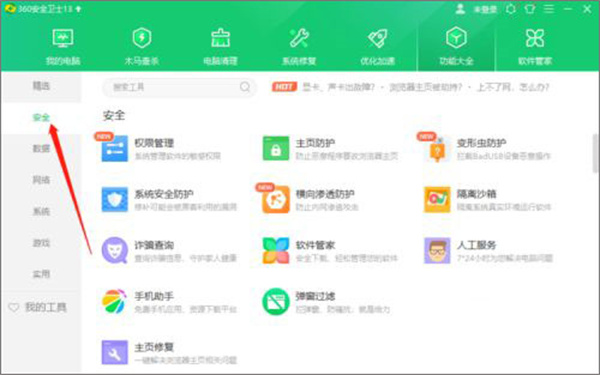Click the search magnifier icon

pyautogui.click(x=245, y=87)
